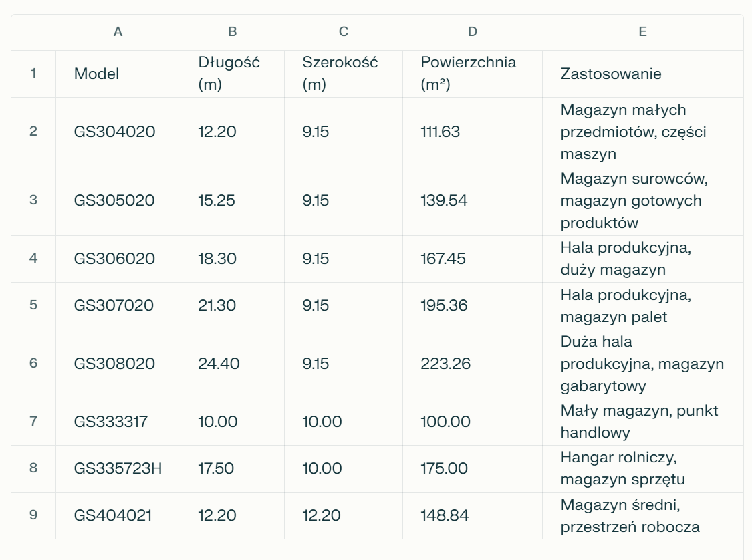
Task: Select column A header
Action: pyautogui.click(x=118, y=32)
